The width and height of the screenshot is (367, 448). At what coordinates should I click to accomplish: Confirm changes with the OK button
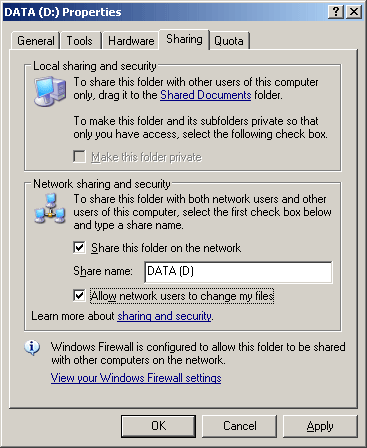[x=158, y=426]
